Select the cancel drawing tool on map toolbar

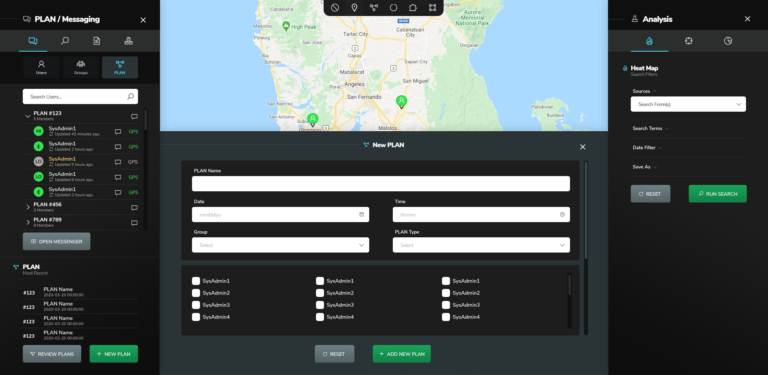[x=335, y=8]
